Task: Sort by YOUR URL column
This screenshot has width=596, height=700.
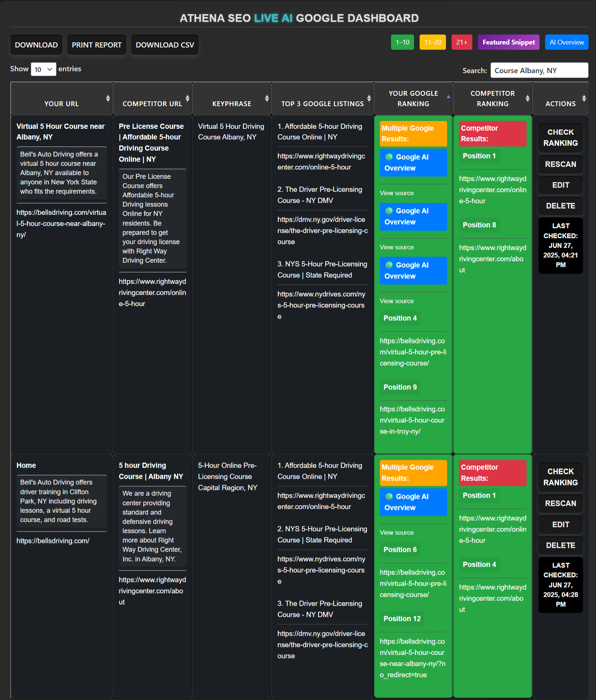Action: [62, 99]
